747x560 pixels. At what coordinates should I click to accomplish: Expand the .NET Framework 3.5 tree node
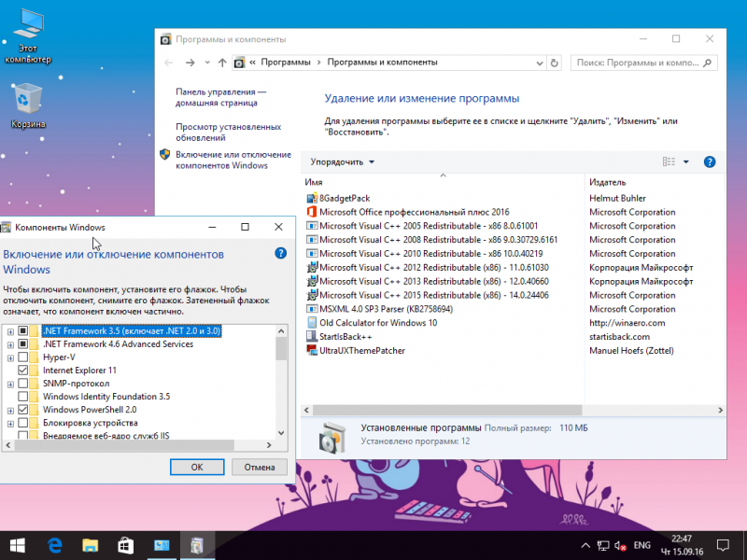coord(10,331)
